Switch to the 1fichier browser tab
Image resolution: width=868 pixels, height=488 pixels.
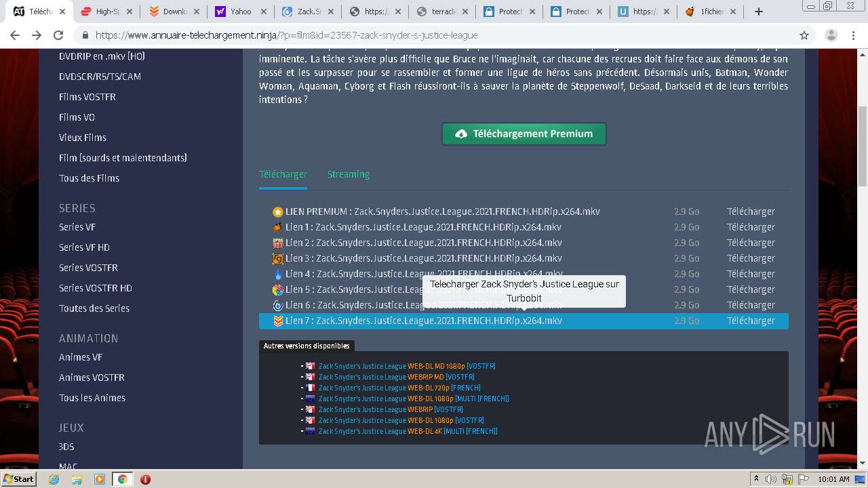712,12
